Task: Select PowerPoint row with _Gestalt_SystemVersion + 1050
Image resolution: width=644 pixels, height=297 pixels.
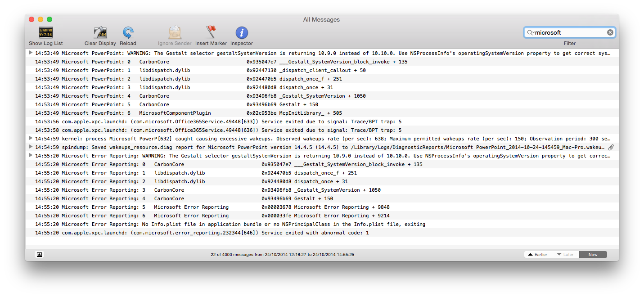Action: (x=322, y=96)
